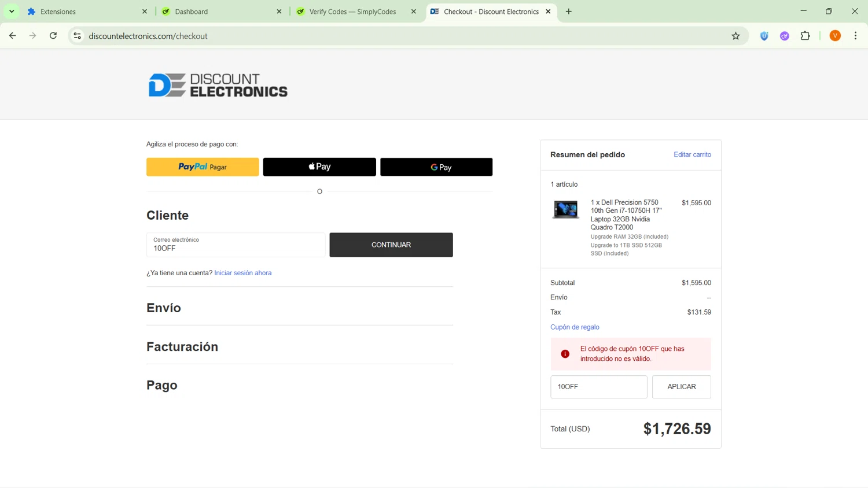The image size is (868, 488).
Task: Pay with Google Pay button
Action: pos(436,167)
